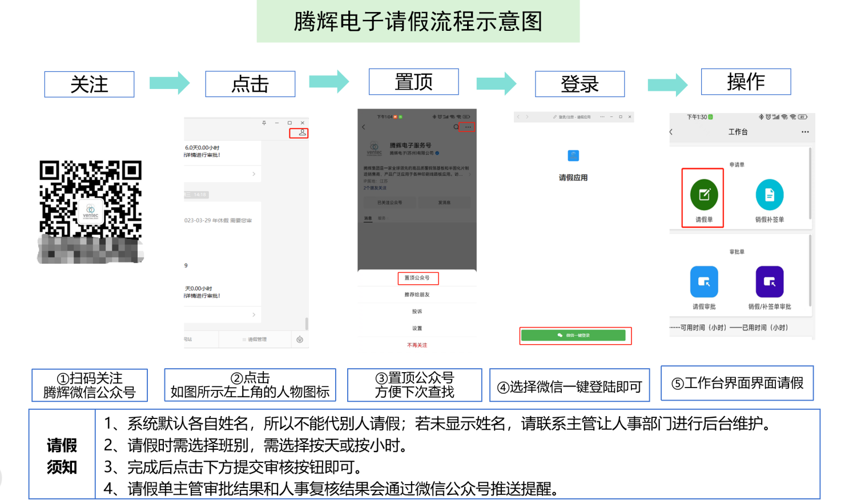The width and height of the screenshot is (849, 504).
Task: Tap the 工作台 page title
Action: (738, 132)
